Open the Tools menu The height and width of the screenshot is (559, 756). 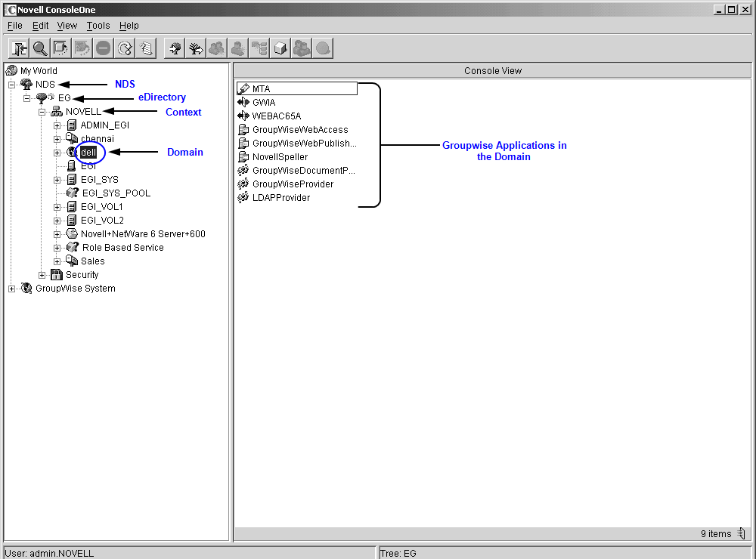coord(98,26)
